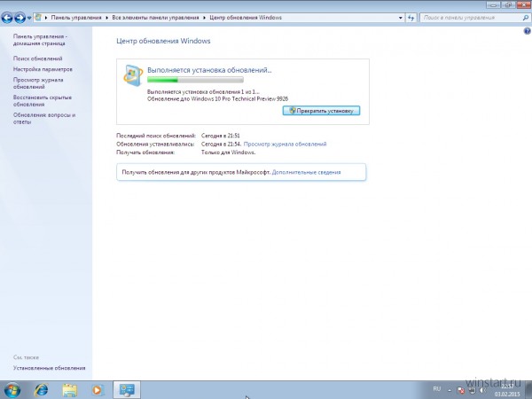Screen dimensions: 532x399
Task: Open 'Поиск обновлений' in the sidebar
Action: (x=37, y=59)
